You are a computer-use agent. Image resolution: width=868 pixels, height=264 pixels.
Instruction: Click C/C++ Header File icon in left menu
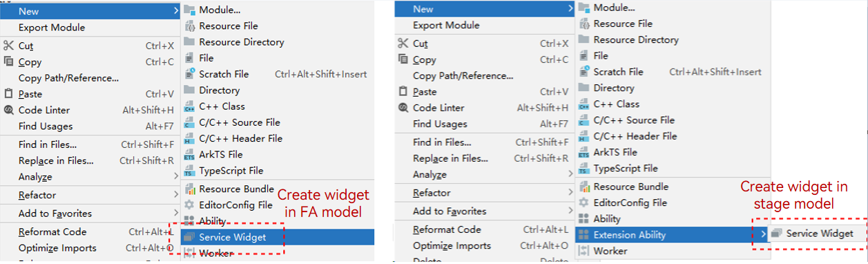point(190,139)
